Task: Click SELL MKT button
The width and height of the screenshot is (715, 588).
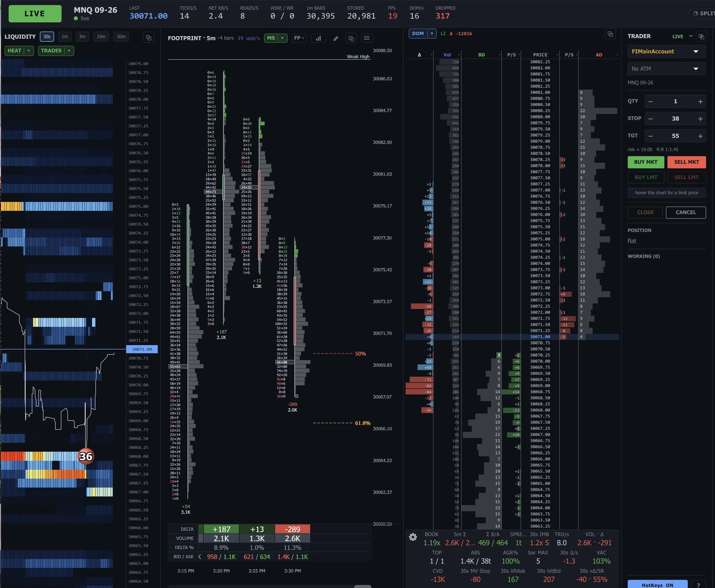Action: pos(686,162)
